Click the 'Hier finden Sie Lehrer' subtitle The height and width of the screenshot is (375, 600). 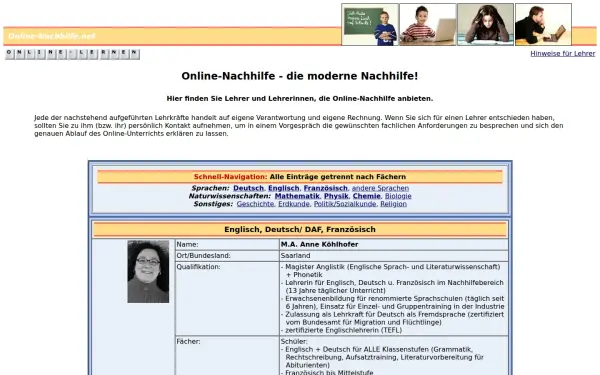300,99
